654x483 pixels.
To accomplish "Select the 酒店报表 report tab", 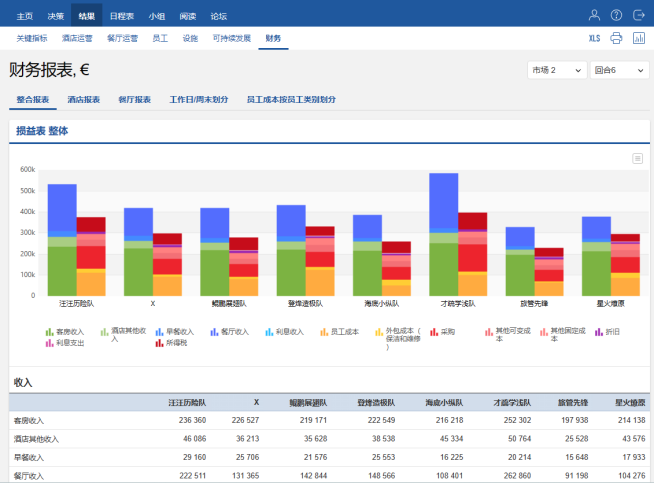I will (x=83, y=100).
